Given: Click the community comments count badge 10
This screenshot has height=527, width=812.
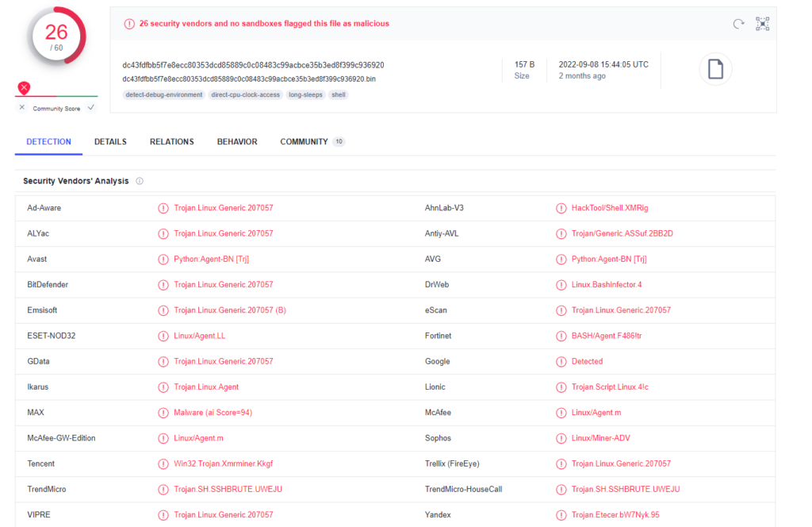Looking at the screenshot, I should point(339,141).
